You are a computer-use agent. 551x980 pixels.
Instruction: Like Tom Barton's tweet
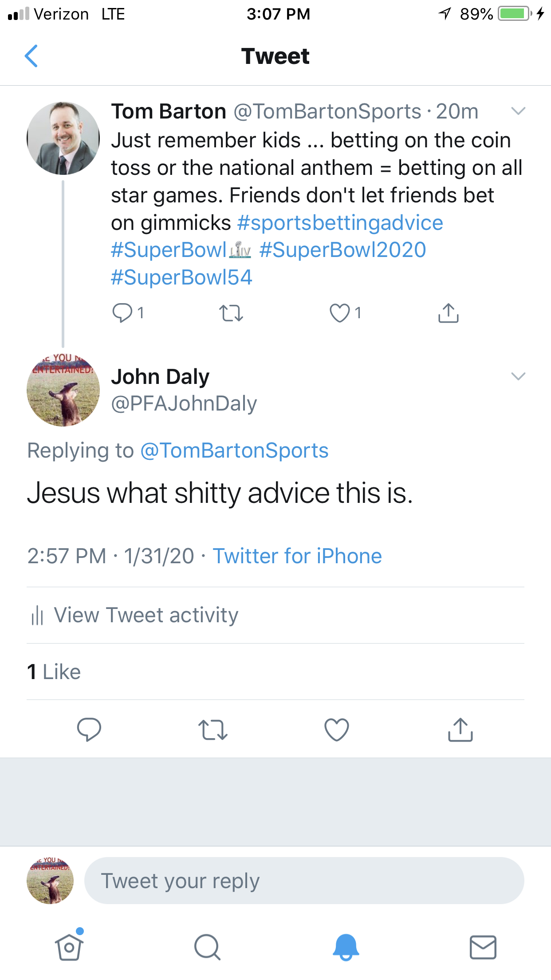340,313
